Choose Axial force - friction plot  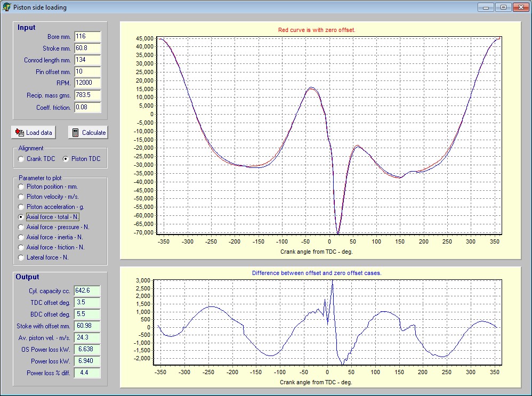pyautogui.click(x=21, y=247)
